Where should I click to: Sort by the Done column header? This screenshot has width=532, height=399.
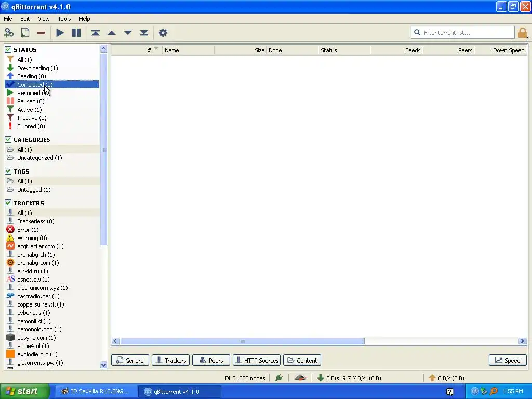pyautogui.click(x=292, y=50)
